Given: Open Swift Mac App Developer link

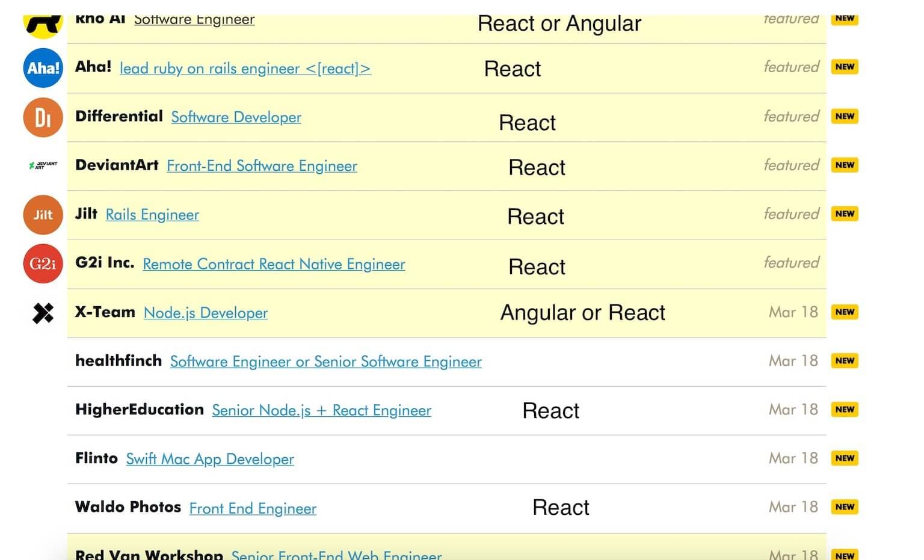Looking at the screenshot, I should point(210,459).
